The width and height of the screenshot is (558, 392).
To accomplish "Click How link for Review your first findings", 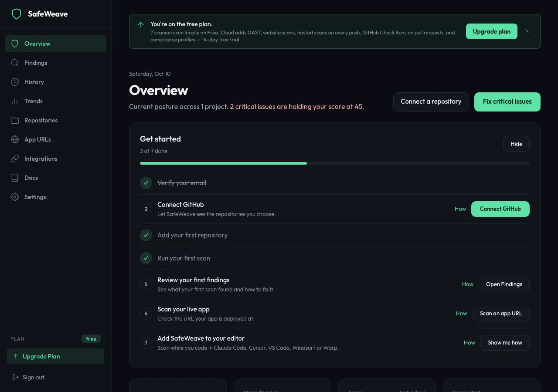I will coord(467,284).
